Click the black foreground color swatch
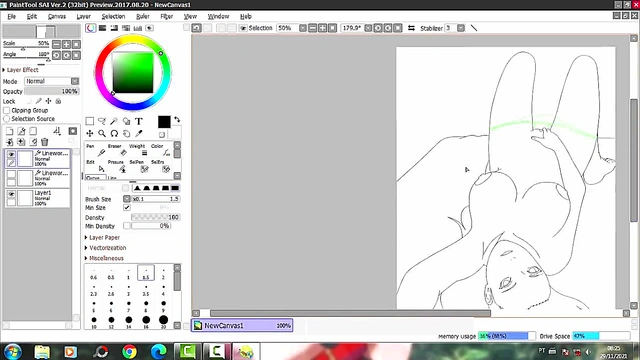 point(164,122)
